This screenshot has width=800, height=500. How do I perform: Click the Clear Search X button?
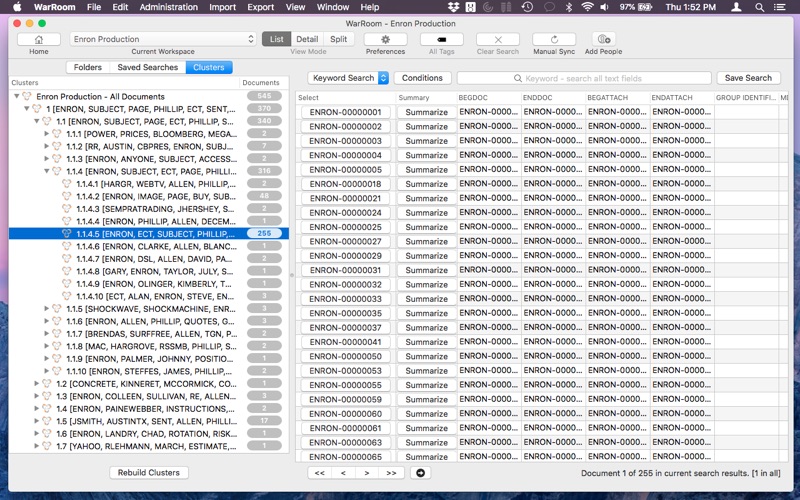click(497, 39)
